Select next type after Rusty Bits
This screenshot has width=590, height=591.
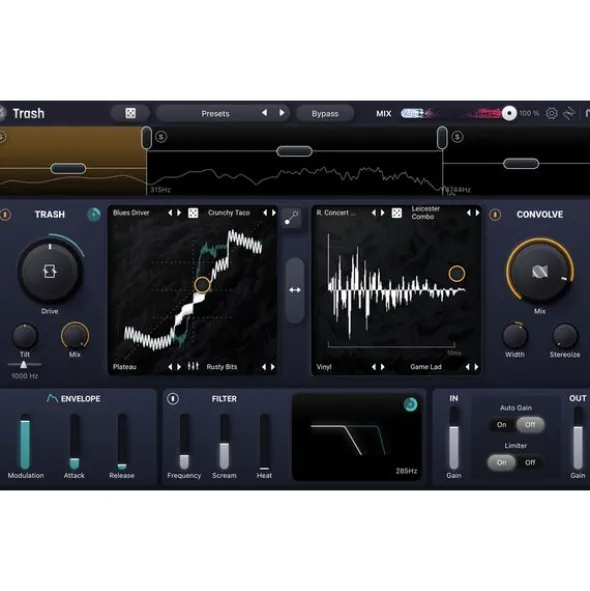pyautogui.click(x=273, y=366)
